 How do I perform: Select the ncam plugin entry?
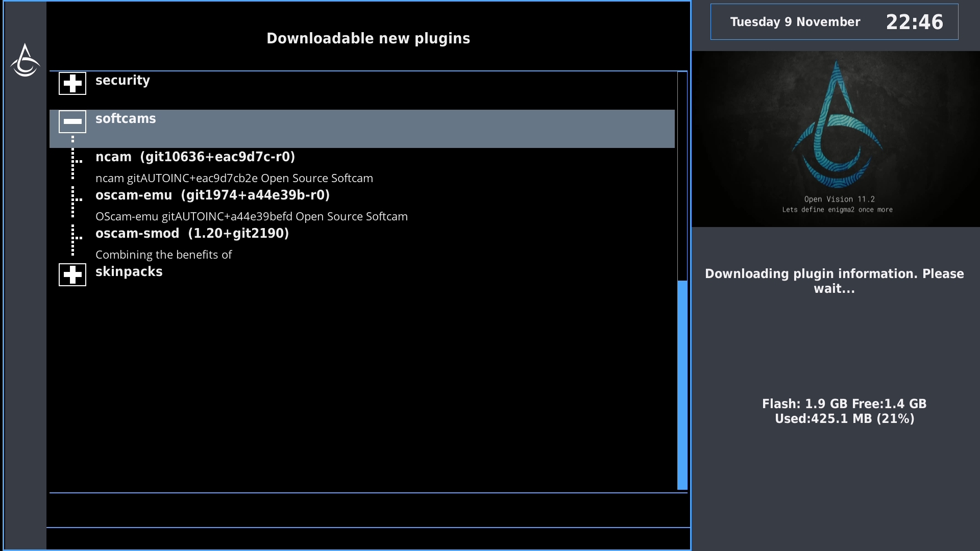click(195, 157)
